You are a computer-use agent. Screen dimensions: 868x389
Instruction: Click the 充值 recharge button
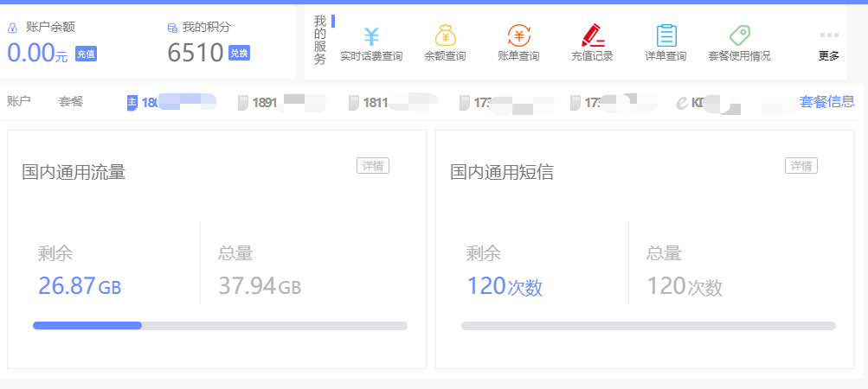coord(86,54)
